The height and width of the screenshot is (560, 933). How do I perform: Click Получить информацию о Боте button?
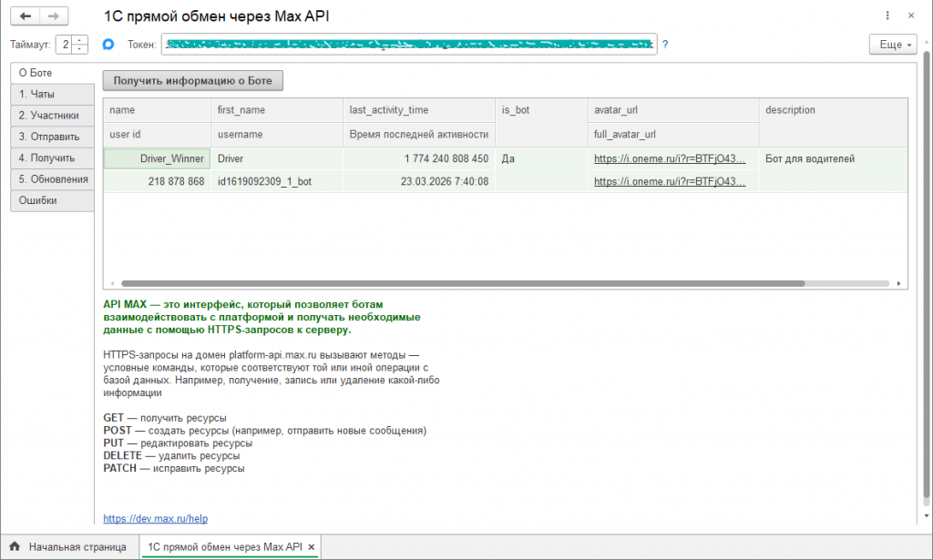[193, 80]
